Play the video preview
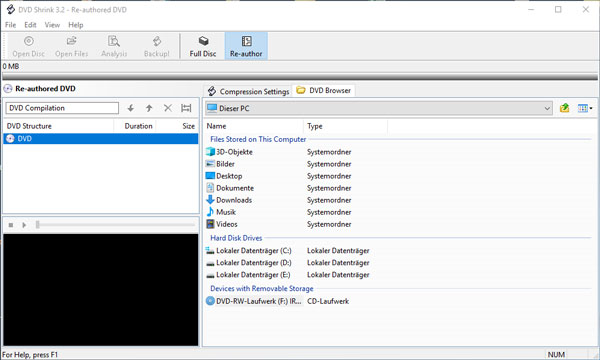 coord(24,225)
